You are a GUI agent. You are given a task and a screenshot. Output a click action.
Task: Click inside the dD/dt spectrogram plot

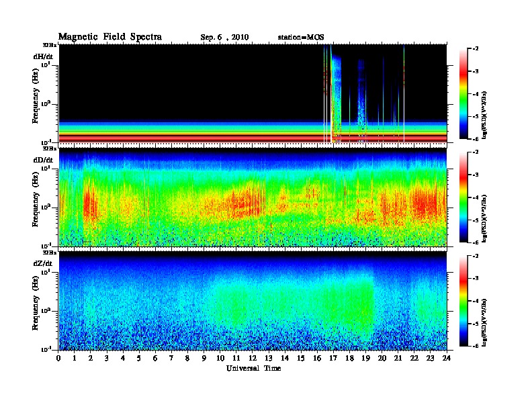coord(253,197)
